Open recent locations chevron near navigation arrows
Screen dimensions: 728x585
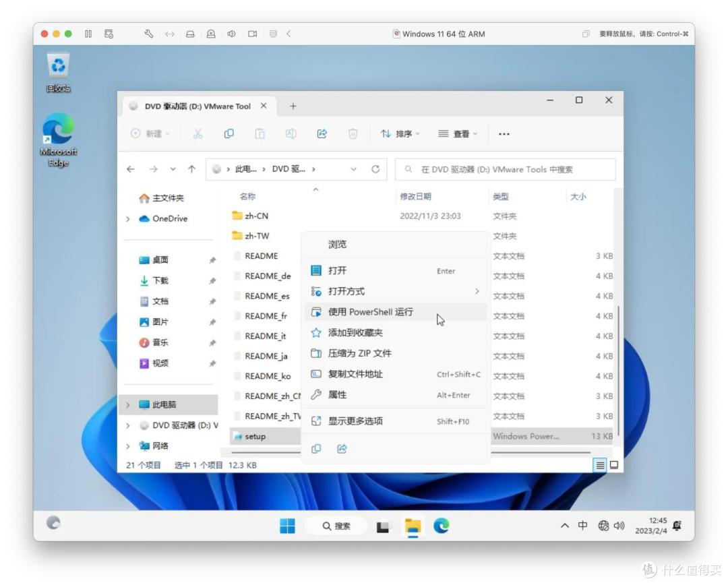point(173,169)
